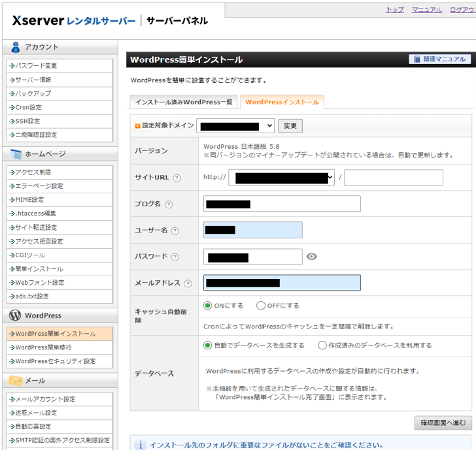The height and width of the screenshot is (450, 476).
Task: Open サイト転送設定 in sidebar
Action: tap(59, 227)
